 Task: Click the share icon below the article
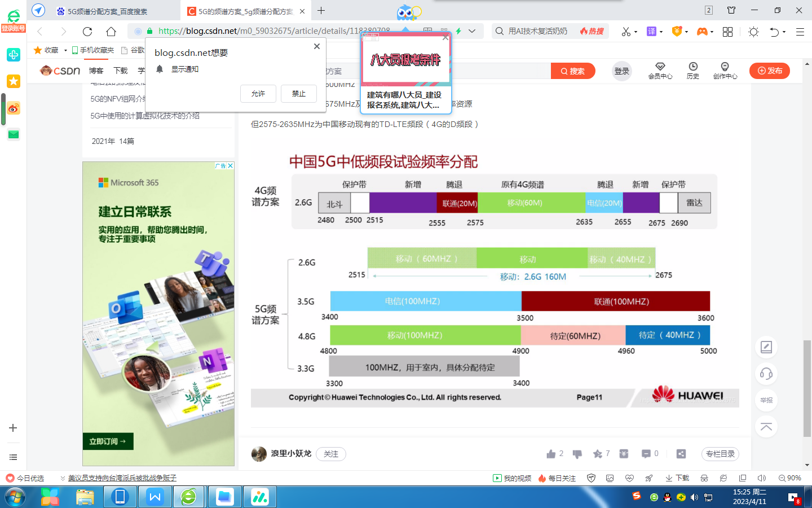[681, 454]
